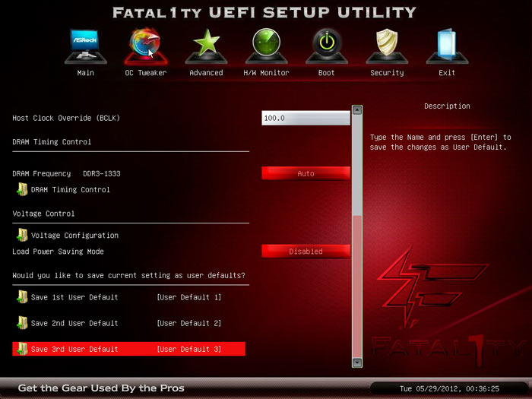Click folder icon beside Save 3rd User Default
Viewport: 532px width, 399px height.
22,349
